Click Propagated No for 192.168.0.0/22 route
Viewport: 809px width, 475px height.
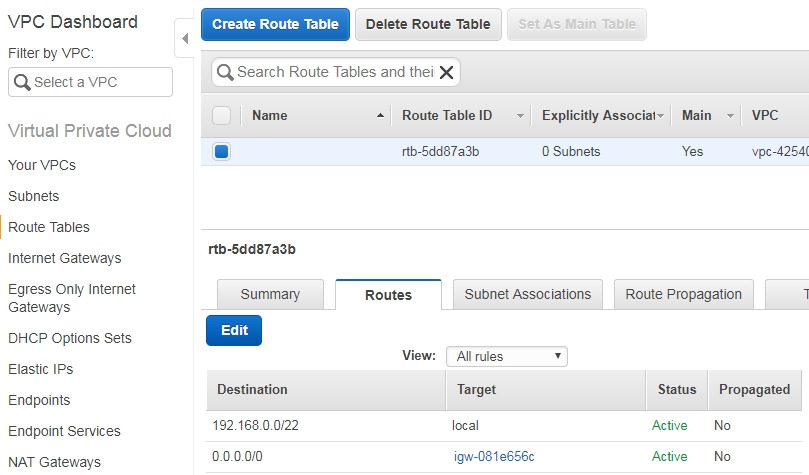[x=722, y=425]
